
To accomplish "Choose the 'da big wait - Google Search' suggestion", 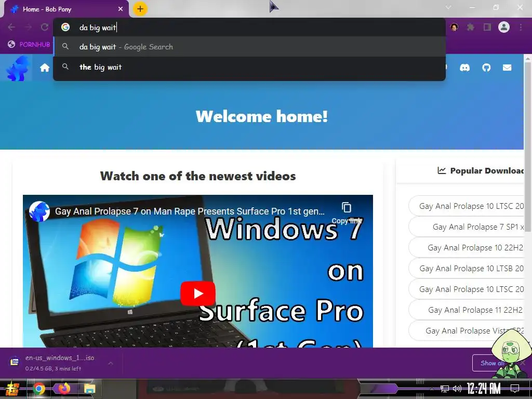I will pyautogui.click(x=249, y=47).
